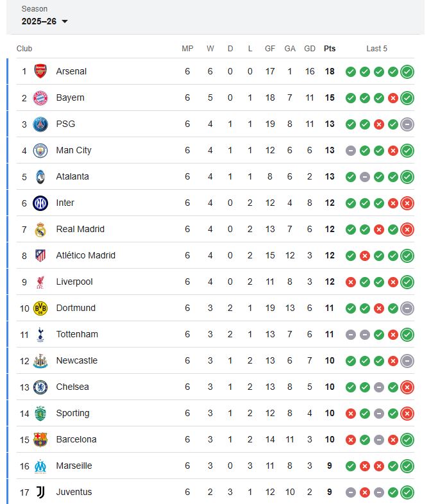The image size is (447, 504).
Task: Click the Arsenal club crest icon
Action: pyautogui.click(x=40, y=71)
